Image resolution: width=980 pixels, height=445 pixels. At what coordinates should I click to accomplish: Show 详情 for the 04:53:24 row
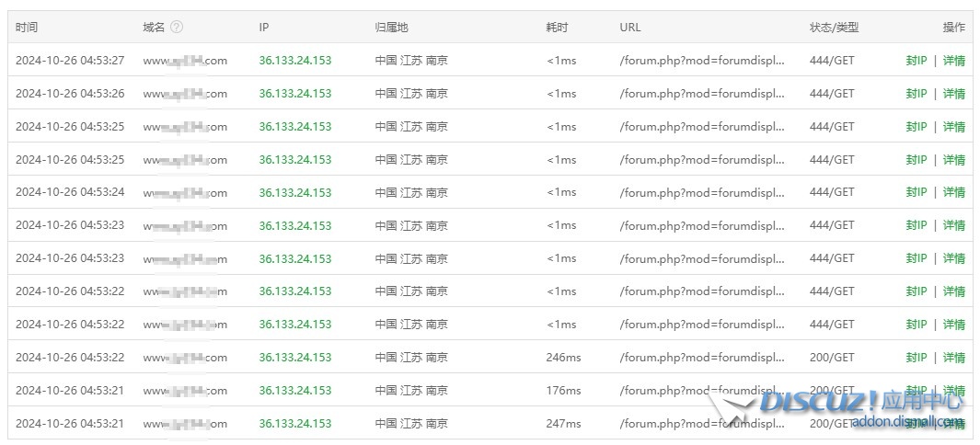(953, 192)
